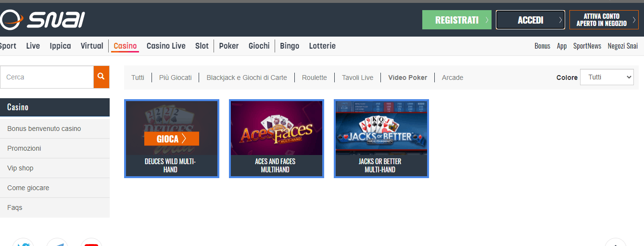Open the Negozi Snai link

coord(623,46)
